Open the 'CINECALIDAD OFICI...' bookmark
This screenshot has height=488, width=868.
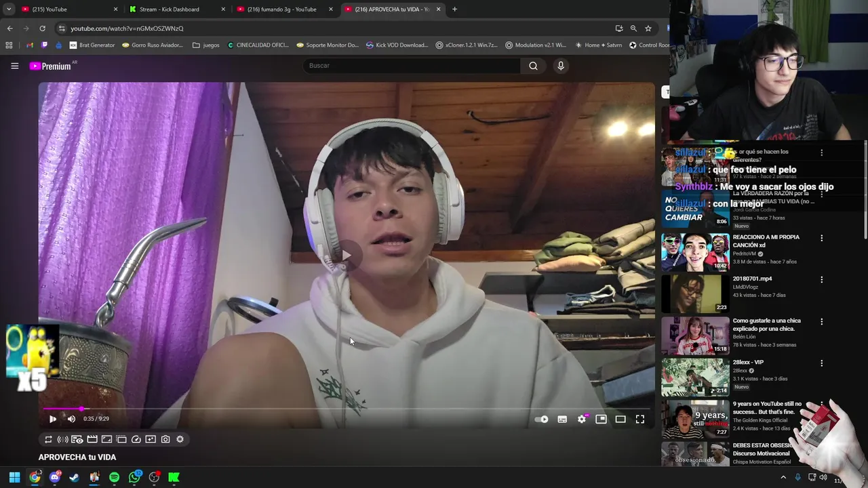258,45
